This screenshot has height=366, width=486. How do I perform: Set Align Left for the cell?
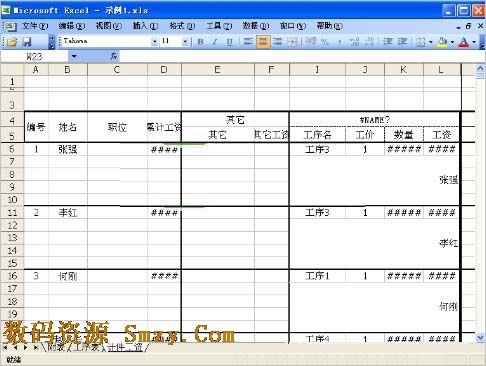tap(248, 42)
